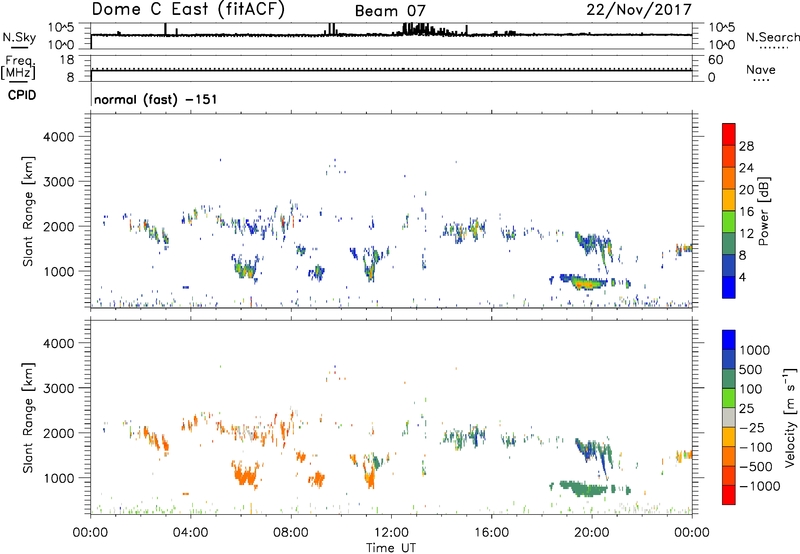800x554 pixels.
Task: Pick the blue top segment of the velocity colorbar
Action: tap(729, 340)
